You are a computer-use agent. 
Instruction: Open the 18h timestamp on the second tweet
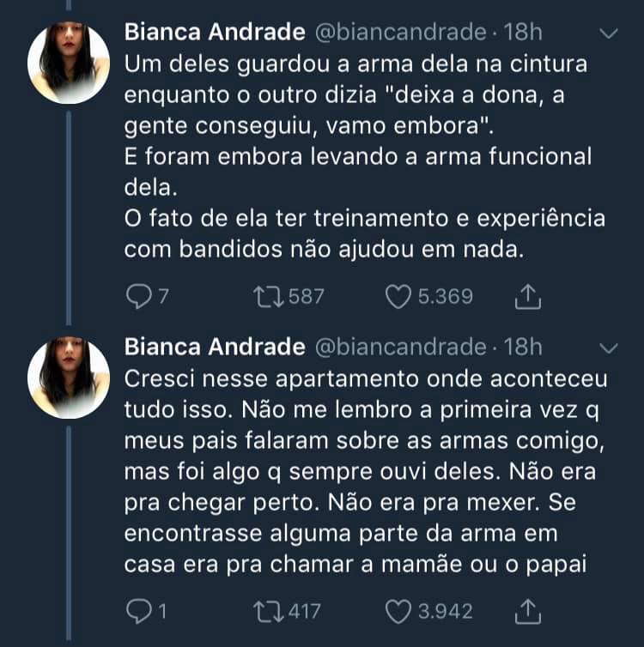[x=523, y=347]
